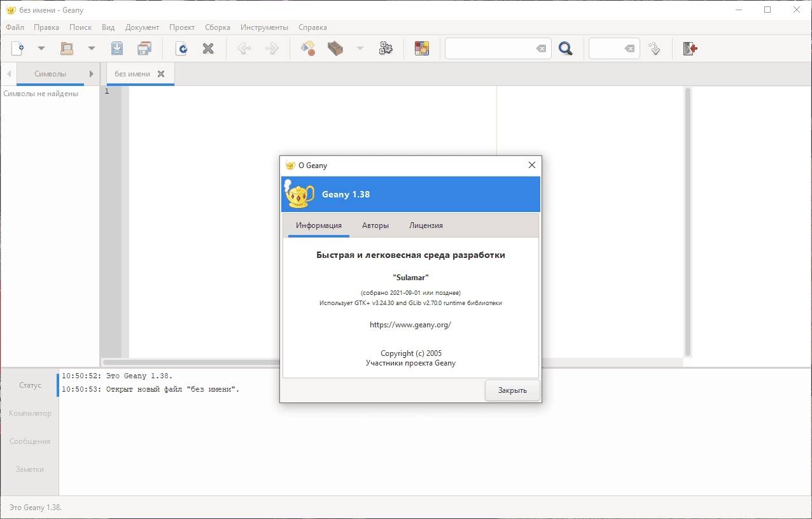Click the "Символы не найдены" sidebar text

click(41, 94)
